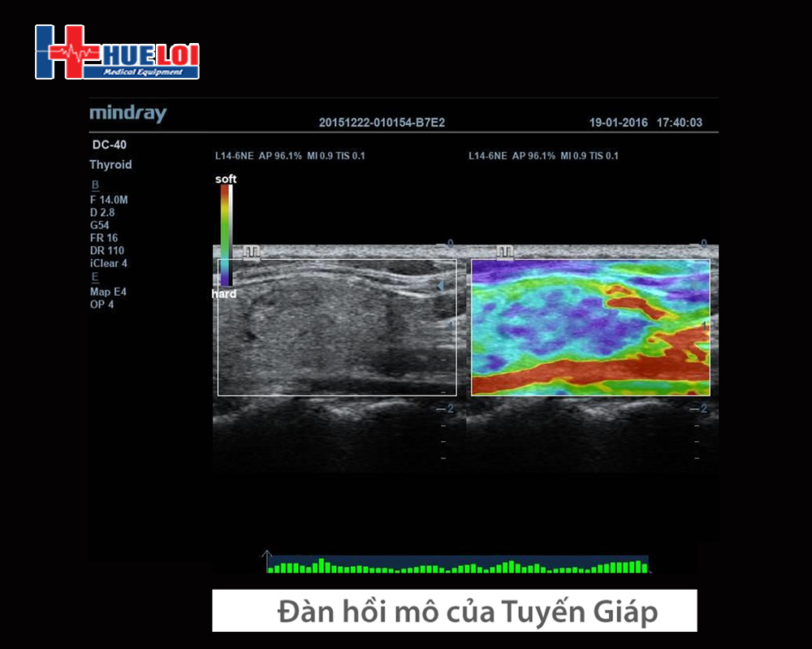Viewport: 812px width, 649px height.
Task: Click the mindray brand logo
Action: click(127, 113)
